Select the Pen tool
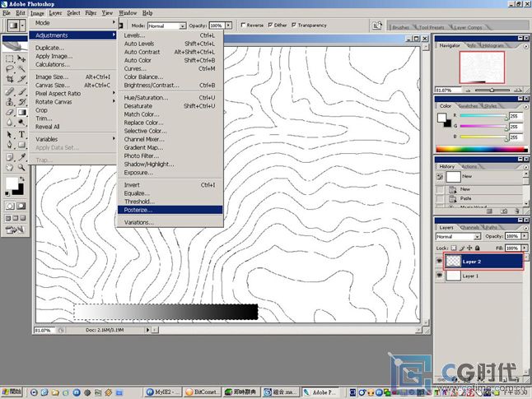 coord(10,145)
